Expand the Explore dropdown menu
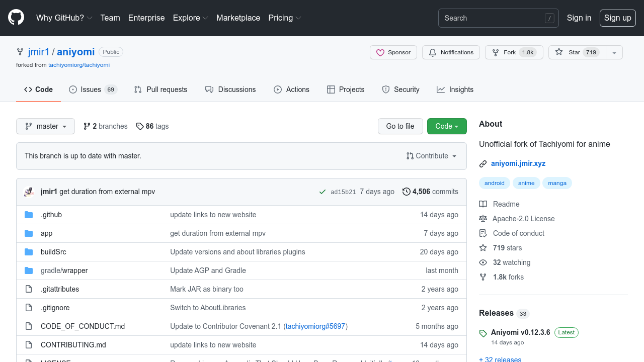644x362 pixels. 190,18
